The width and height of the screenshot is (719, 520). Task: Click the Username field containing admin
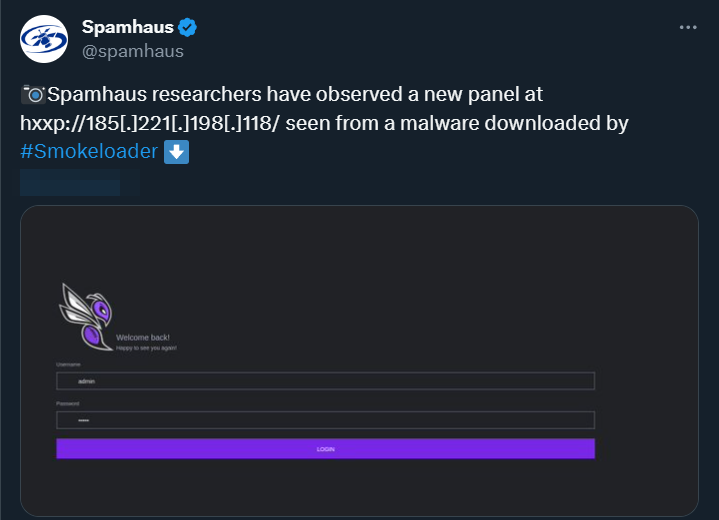325,381
